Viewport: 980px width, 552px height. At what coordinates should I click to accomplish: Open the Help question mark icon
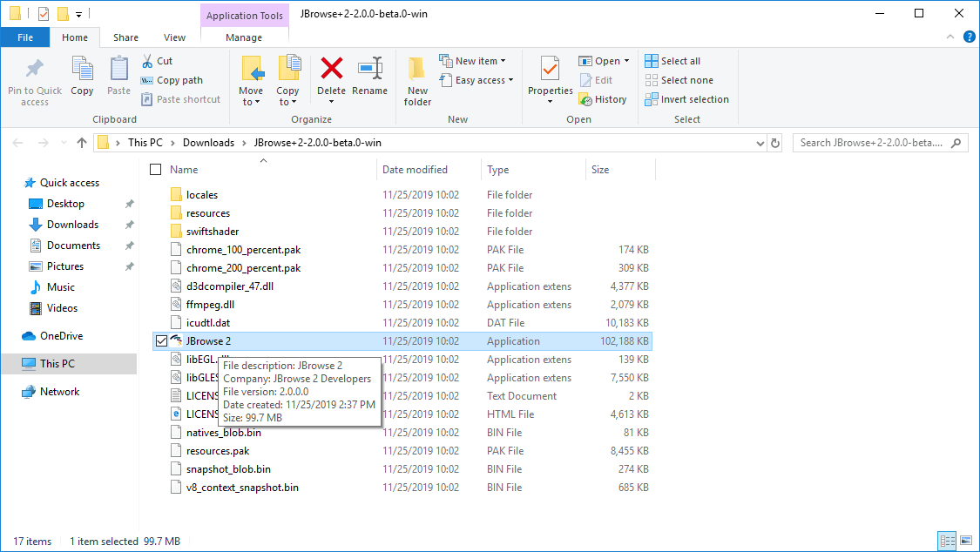pos(970,37)
